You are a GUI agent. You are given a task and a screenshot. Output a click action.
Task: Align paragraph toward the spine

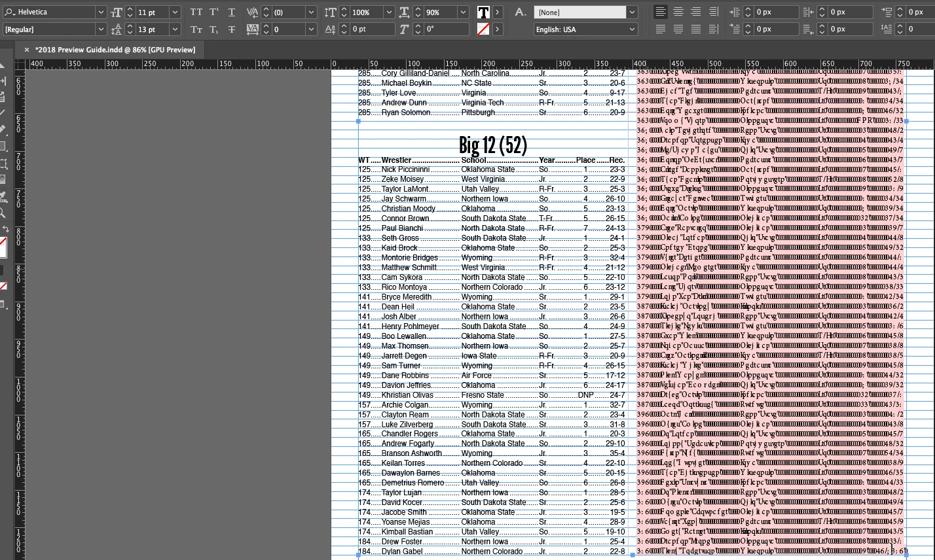714,12
